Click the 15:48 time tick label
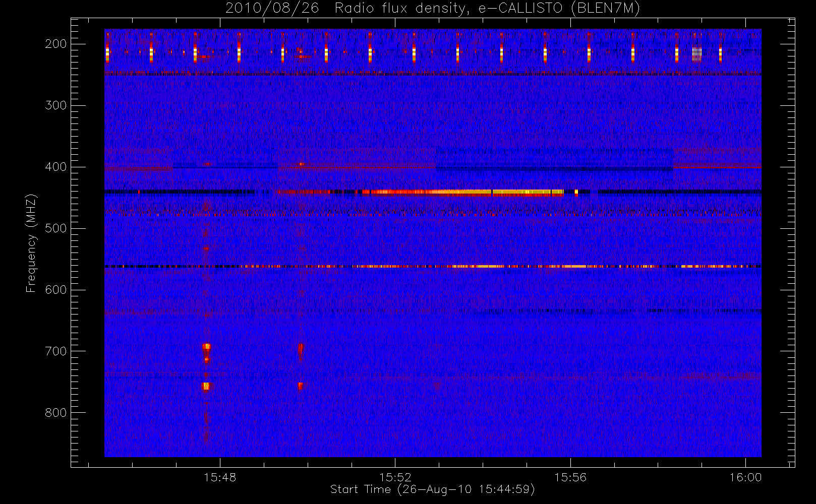The width and height of the screenshot is (816, 504). 220,477
